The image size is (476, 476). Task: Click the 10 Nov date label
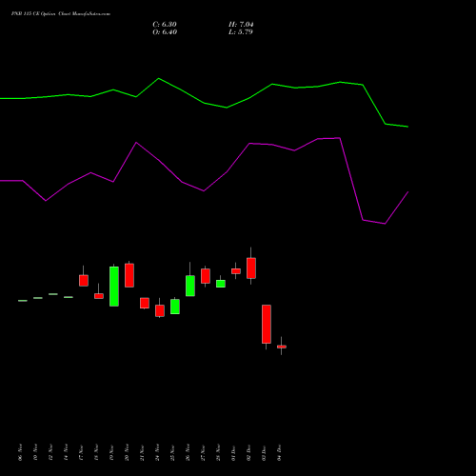[x=35, y=452]
